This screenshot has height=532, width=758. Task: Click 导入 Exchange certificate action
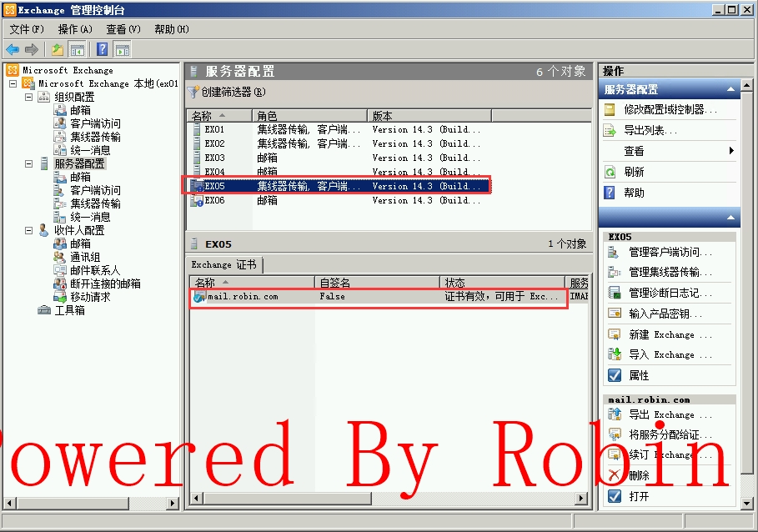click(670, 354)
